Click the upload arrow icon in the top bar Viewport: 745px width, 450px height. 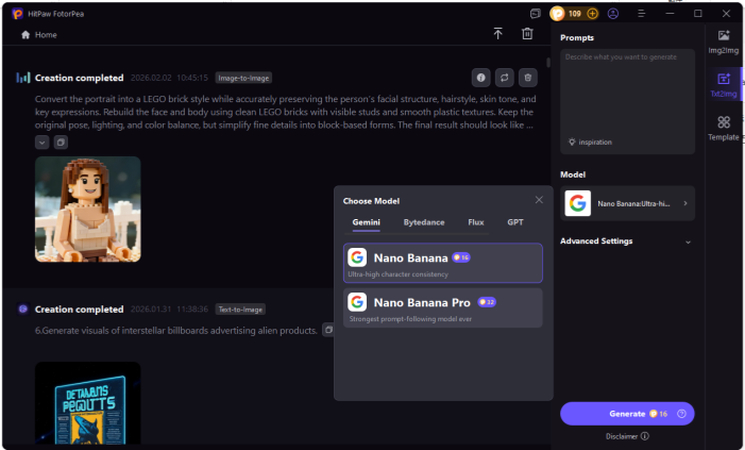click(497, 34)
